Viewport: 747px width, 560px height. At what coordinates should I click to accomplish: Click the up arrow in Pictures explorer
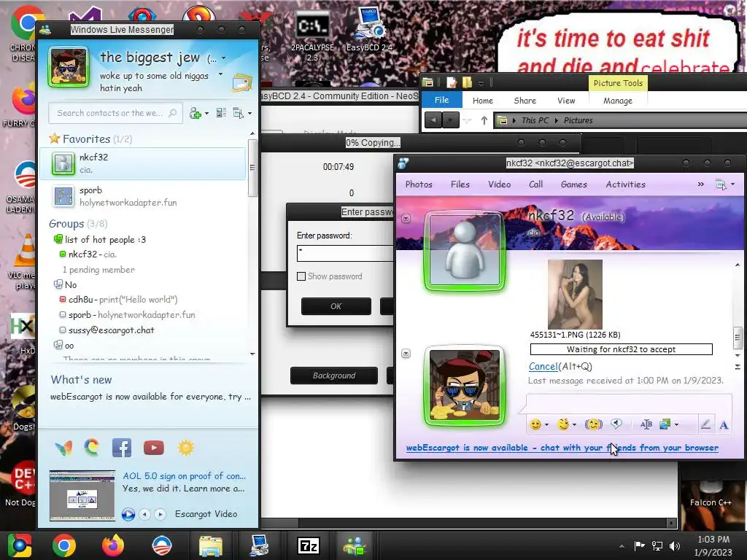pos(484,120)
